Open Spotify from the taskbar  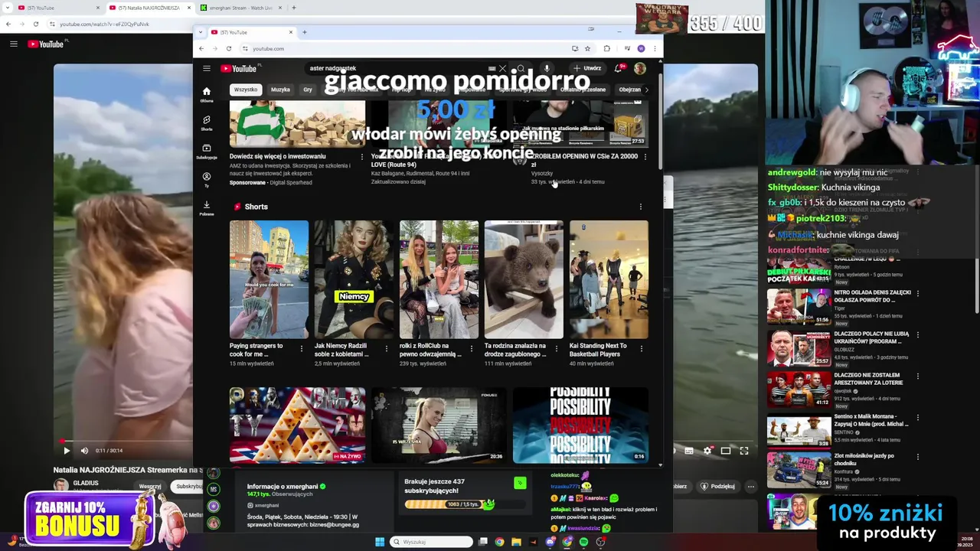click(x=583, y=542)
